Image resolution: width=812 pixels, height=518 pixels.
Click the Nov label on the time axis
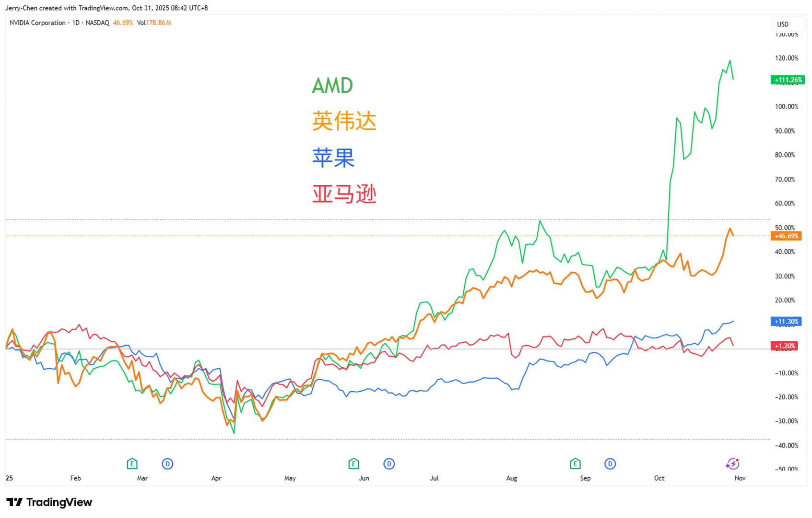pos(740,478)
